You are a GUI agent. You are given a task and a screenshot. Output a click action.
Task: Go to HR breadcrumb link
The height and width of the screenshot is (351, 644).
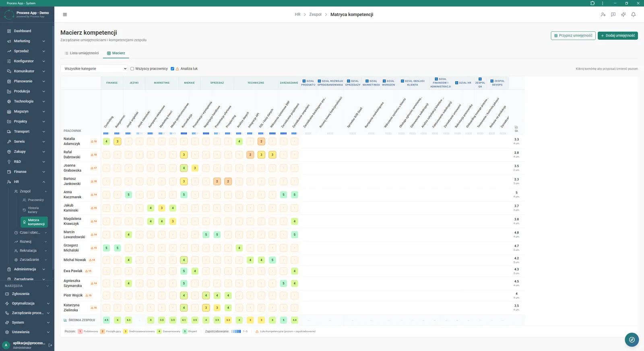click(x=297, y=14)
